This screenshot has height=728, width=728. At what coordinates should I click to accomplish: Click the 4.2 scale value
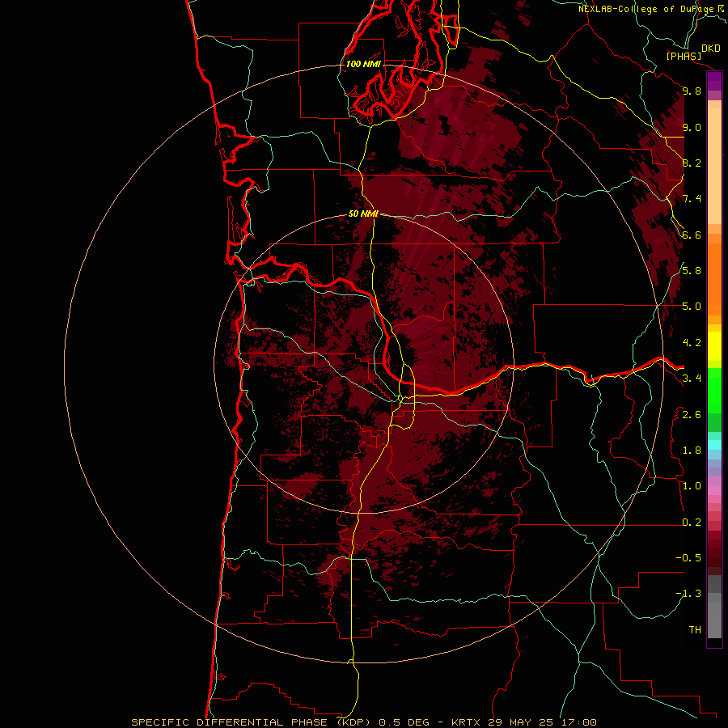coord(692,343)
